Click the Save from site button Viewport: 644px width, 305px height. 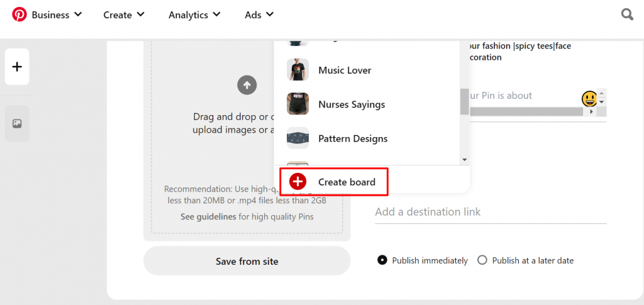pyautogui.click(x=247, y=261)
